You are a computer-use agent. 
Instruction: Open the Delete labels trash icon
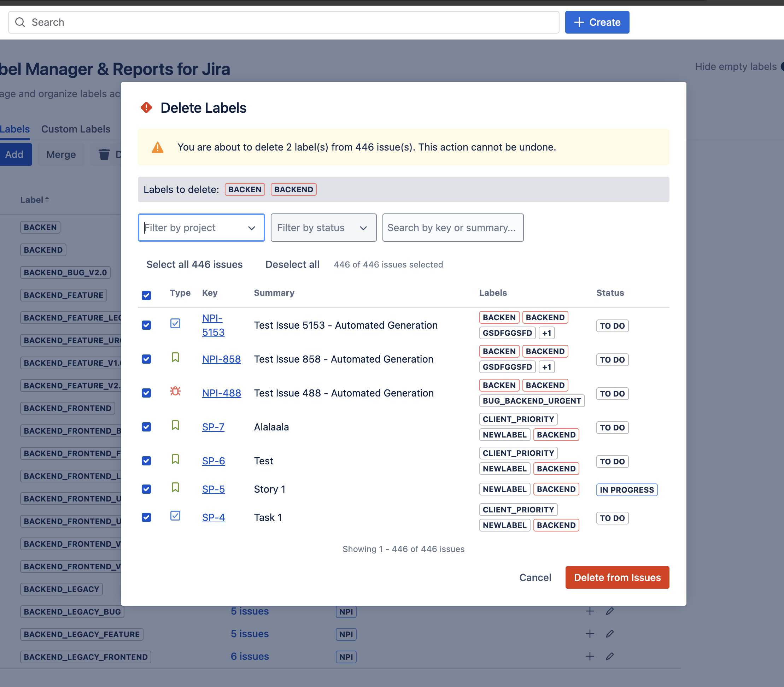(104, 154)
